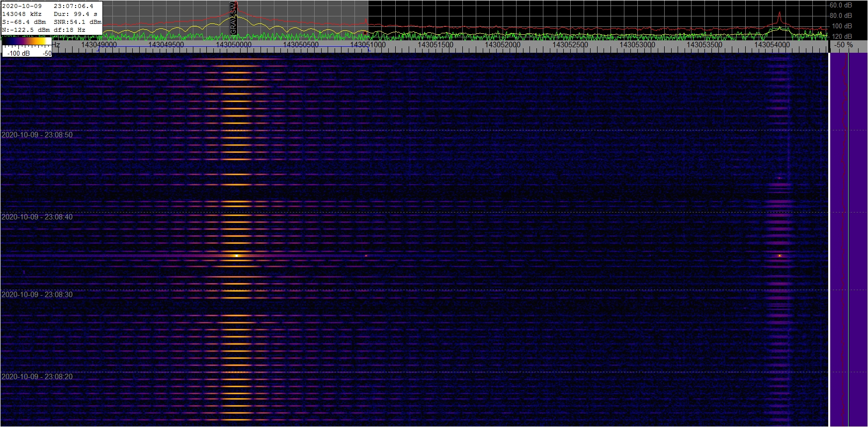This screenshot has width=868, height=427.
Task: Click the bright waterfall spot near 143054000
Action: (x=780, y=256)
